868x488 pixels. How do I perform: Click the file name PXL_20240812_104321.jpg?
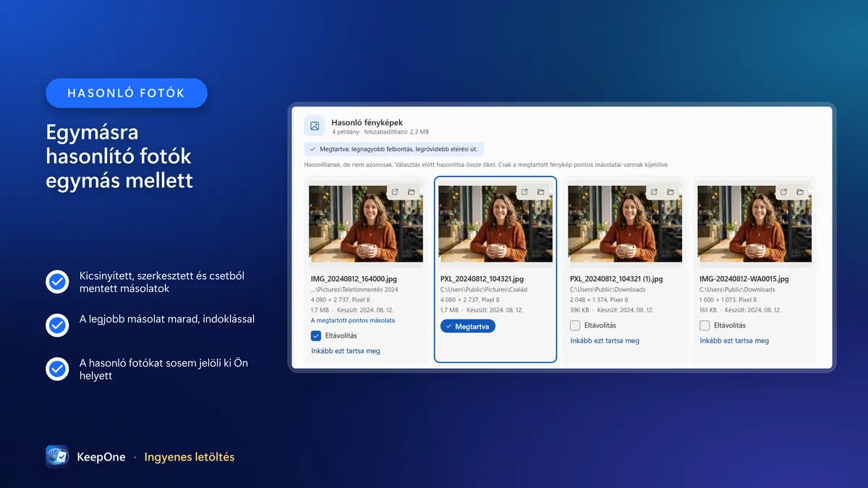coord(482,278)
